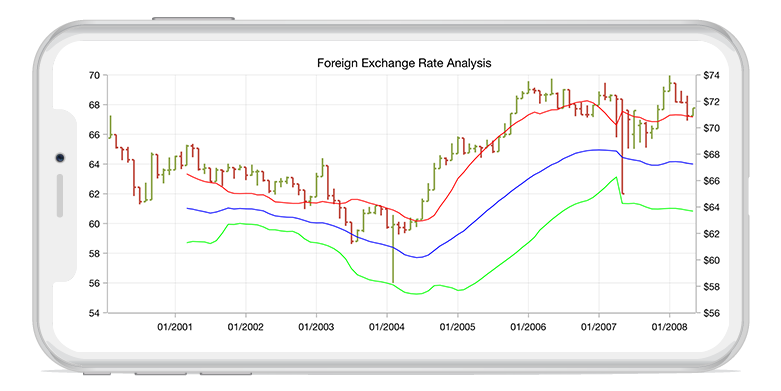Viewport: 781px width, 391px height.
Task: Click the left axis value 66
Action: coord(94,135)
